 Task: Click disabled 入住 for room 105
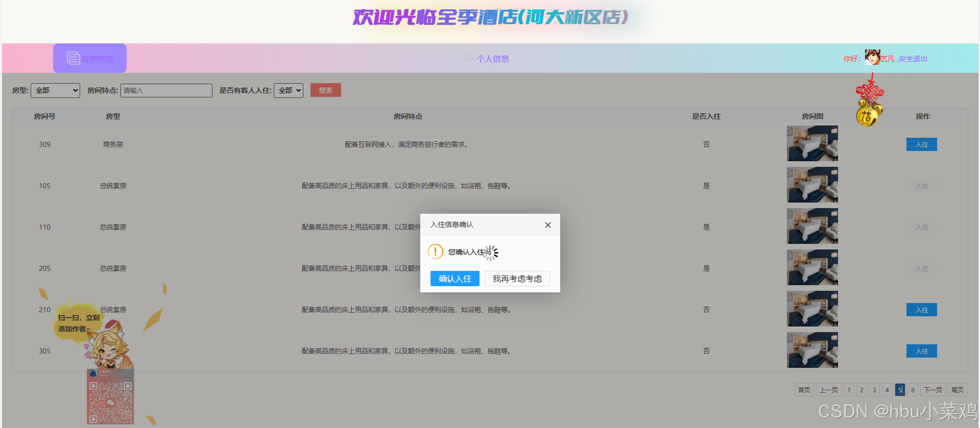922,186
